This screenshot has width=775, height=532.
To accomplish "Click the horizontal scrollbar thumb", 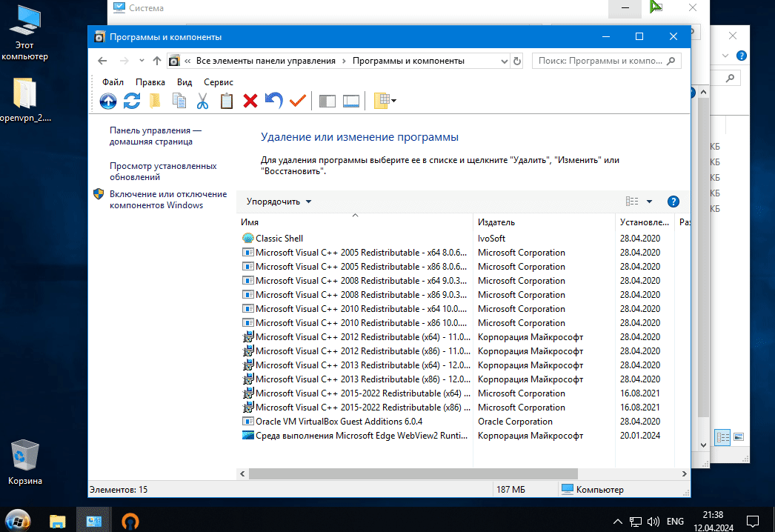I will point(413,473).
